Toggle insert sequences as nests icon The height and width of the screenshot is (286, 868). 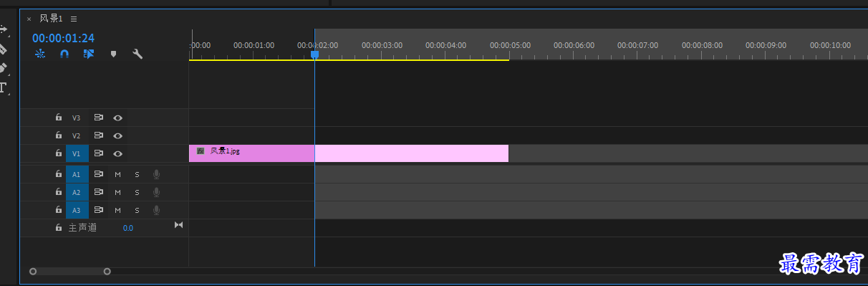pyautogui.click(x=40, y=54)
